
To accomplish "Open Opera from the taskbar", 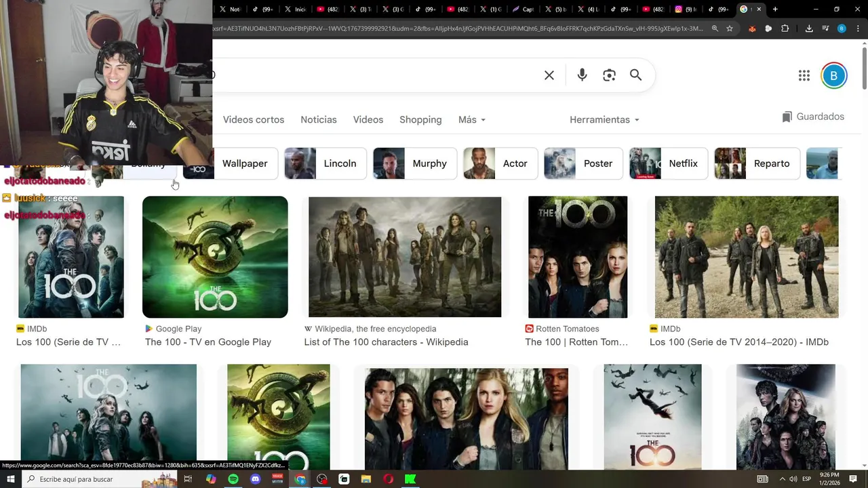I will tap(388, 479).
